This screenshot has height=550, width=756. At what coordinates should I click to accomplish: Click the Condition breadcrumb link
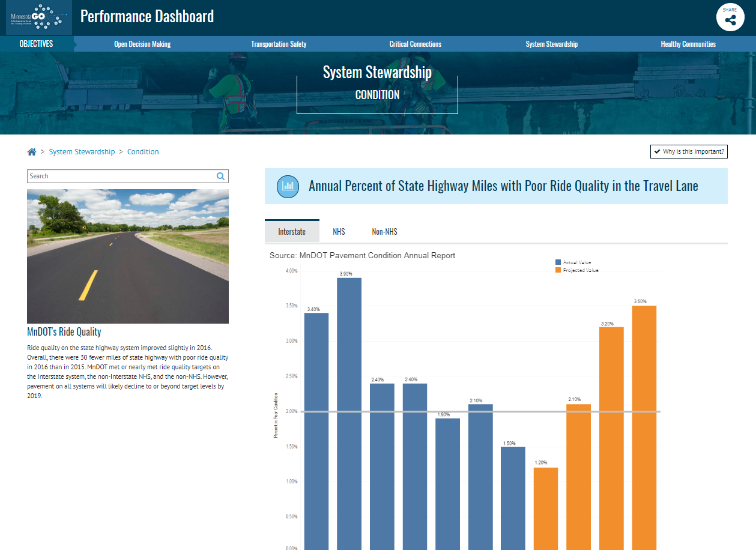click(143, 152)
